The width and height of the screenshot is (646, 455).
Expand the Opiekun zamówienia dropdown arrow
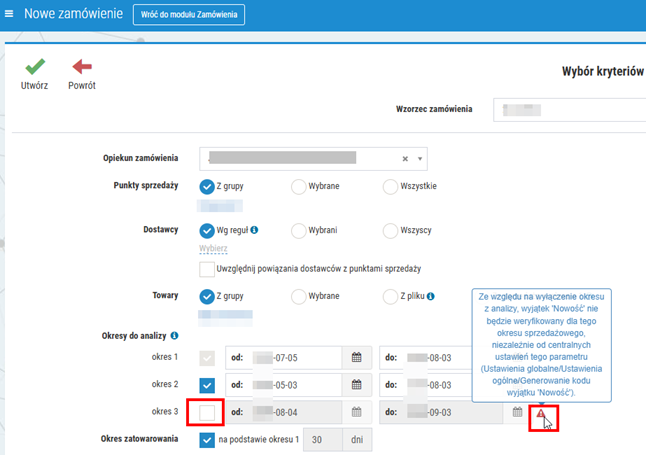click(x=420, y=158)
